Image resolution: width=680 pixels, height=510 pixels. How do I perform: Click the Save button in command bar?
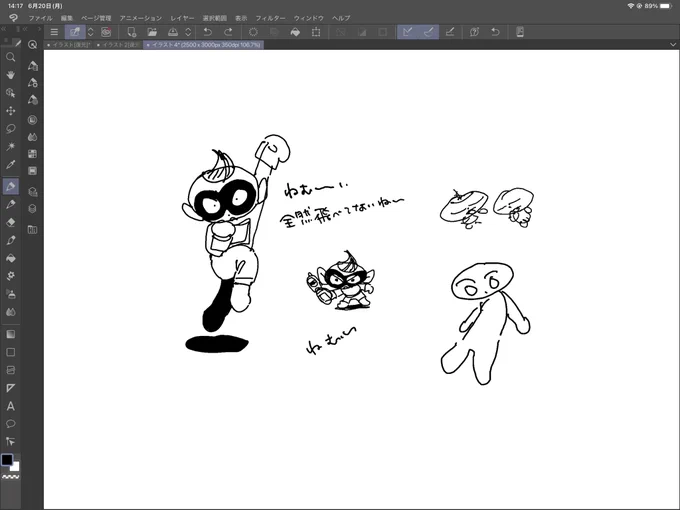(173, 32)
